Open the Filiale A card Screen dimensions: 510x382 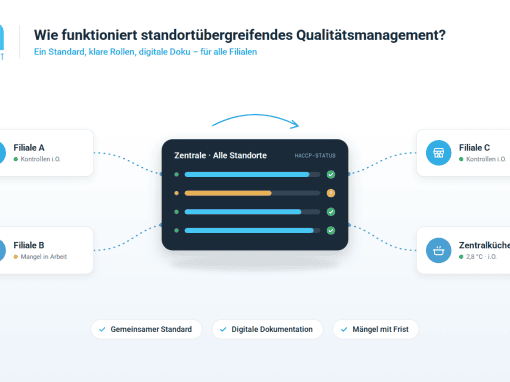[46, 153]
